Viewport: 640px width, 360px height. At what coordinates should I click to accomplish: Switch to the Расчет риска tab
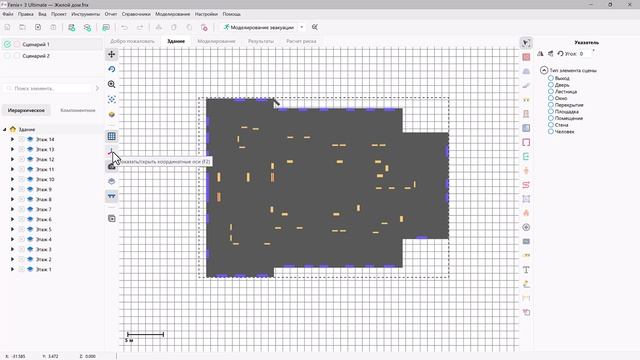coord(301,41)
